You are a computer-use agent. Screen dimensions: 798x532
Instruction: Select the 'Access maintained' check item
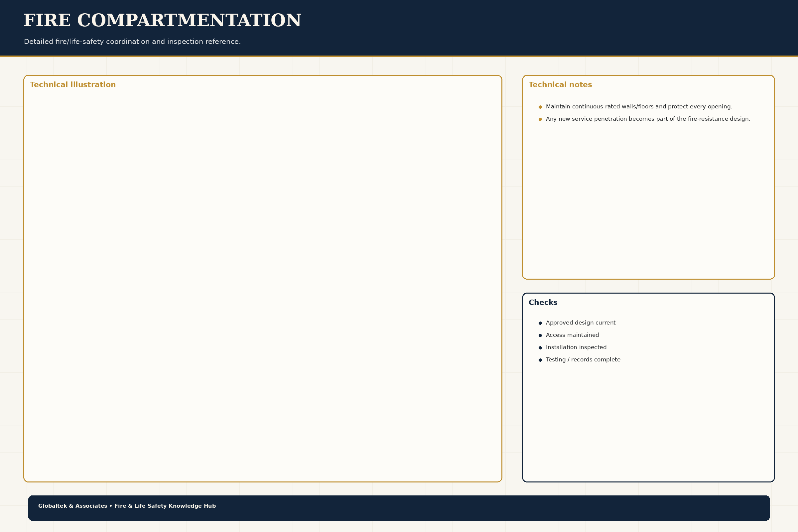572,335
